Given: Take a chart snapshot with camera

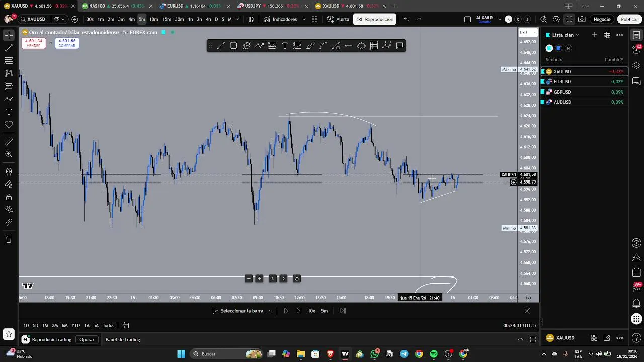Looking at the screenshot, I should (582, 19).
